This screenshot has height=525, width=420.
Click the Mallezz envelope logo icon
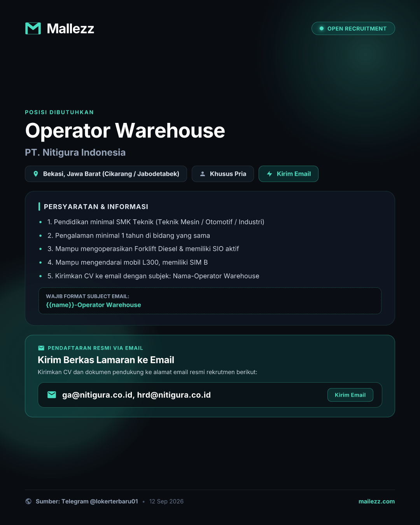tap(33, 28)
